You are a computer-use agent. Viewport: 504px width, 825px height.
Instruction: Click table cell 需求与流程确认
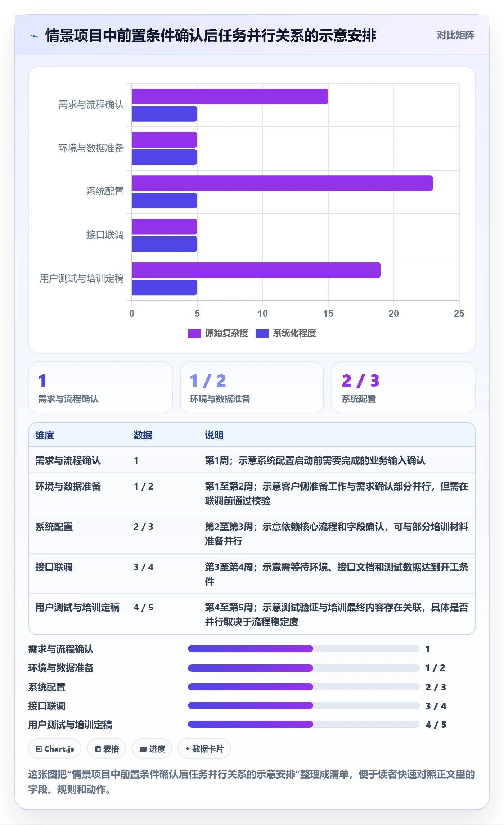tap(68, 460)
